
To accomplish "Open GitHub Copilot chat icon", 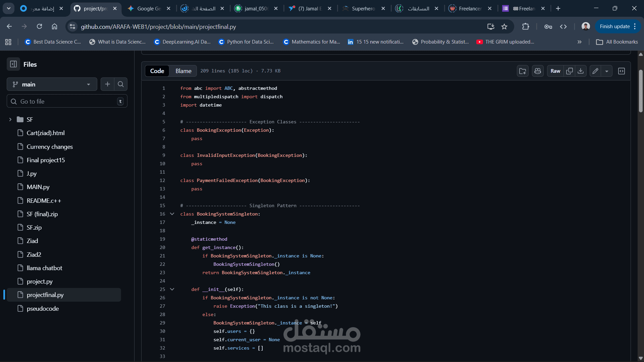I will (x=538, y=71).
